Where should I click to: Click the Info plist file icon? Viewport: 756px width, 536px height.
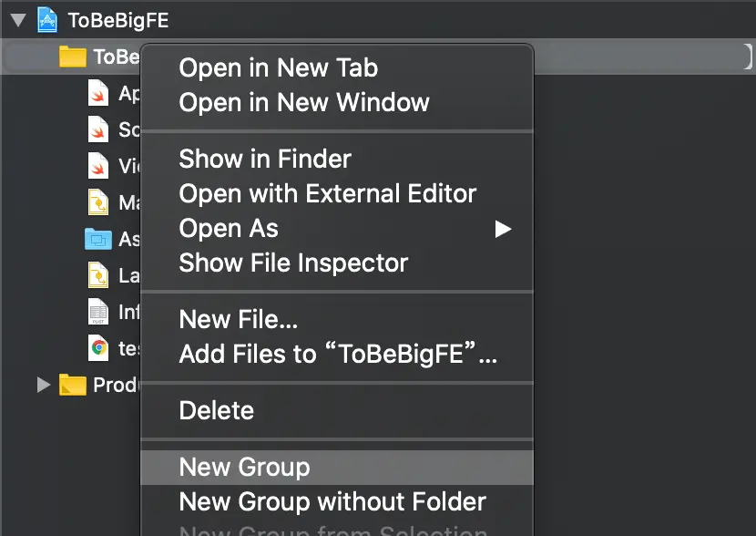pos(98,312)
